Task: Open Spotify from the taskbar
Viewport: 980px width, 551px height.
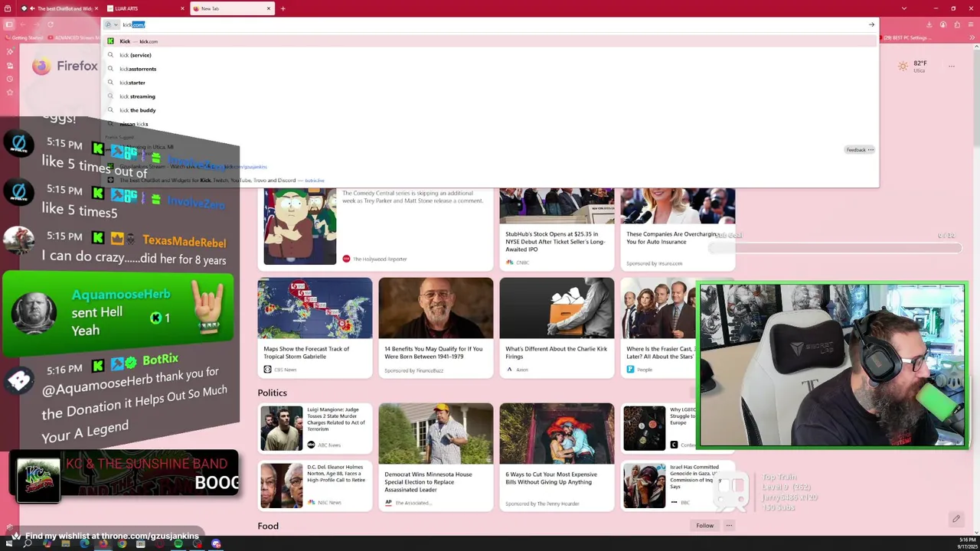Action: pyautogui.click(x=178, y=544)
